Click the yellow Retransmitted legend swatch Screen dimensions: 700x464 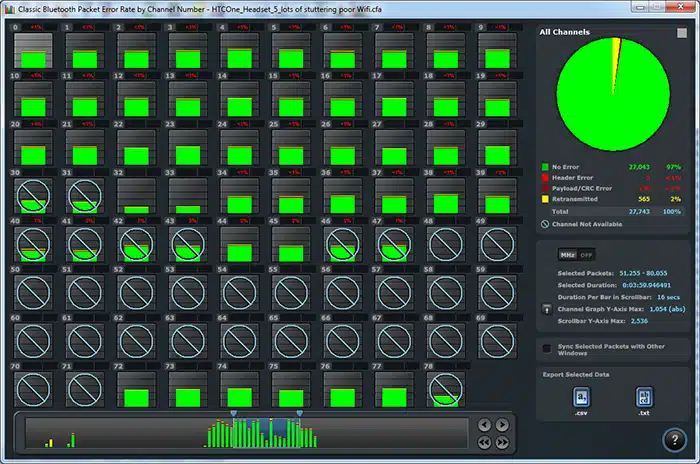click(x=545, y=200)
